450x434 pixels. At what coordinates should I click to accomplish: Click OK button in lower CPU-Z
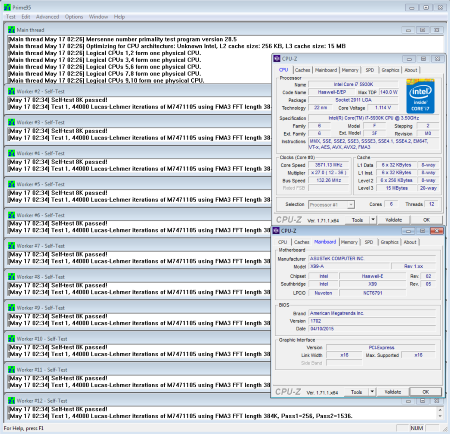pyautogui.click(x=426, y=392)
